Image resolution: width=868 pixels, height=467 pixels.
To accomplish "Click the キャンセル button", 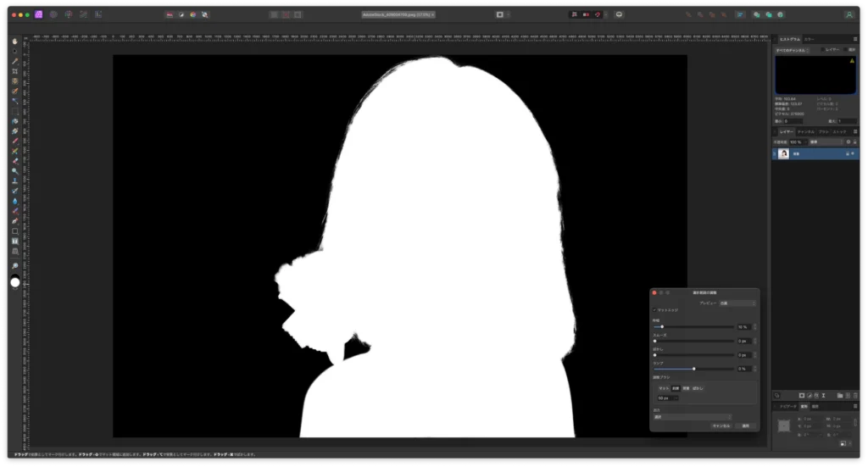I will (721, 425).
